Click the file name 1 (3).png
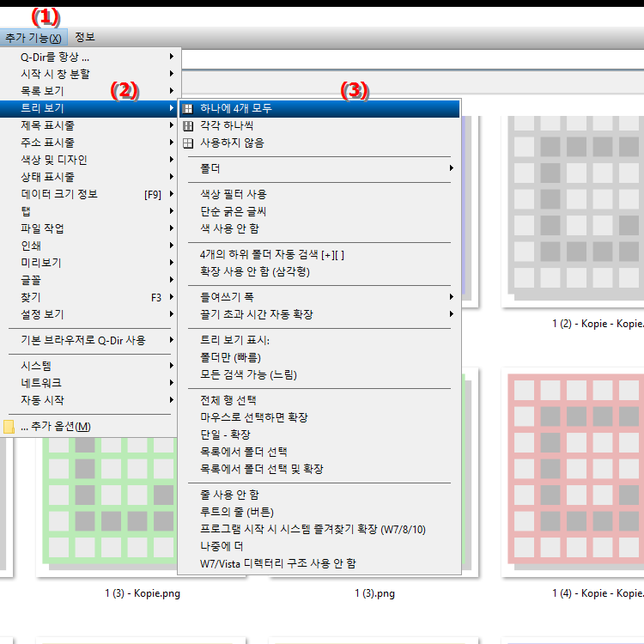The width and height of the screenshot is (644, 644). 374,593
